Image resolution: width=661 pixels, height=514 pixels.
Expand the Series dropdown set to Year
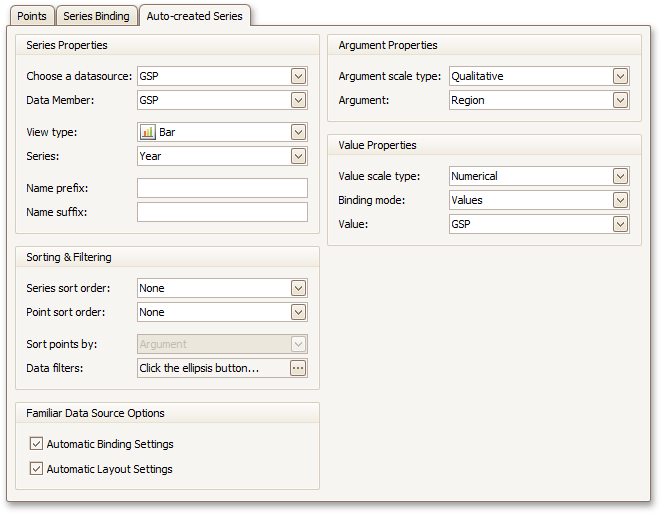[298, 156]
